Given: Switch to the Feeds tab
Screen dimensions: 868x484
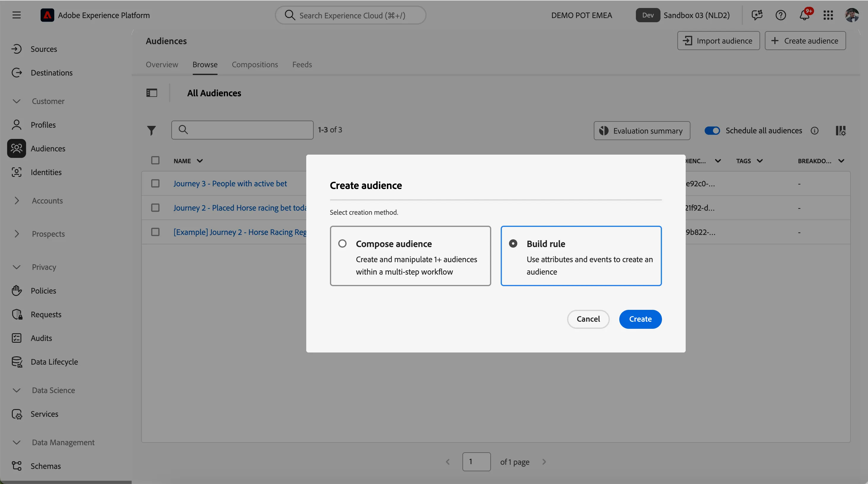Looking at the screenshot, I should (x=302, y=65).
